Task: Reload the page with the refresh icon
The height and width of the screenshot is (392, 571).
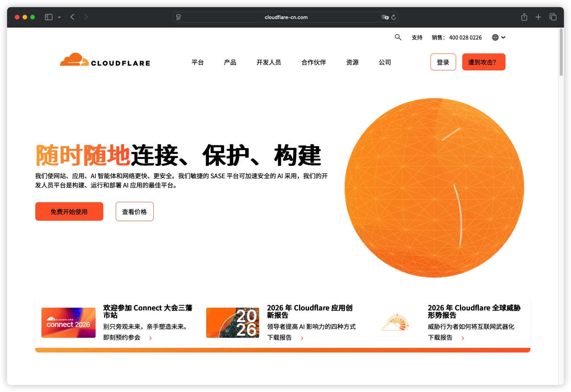Action: coord(393,17)
